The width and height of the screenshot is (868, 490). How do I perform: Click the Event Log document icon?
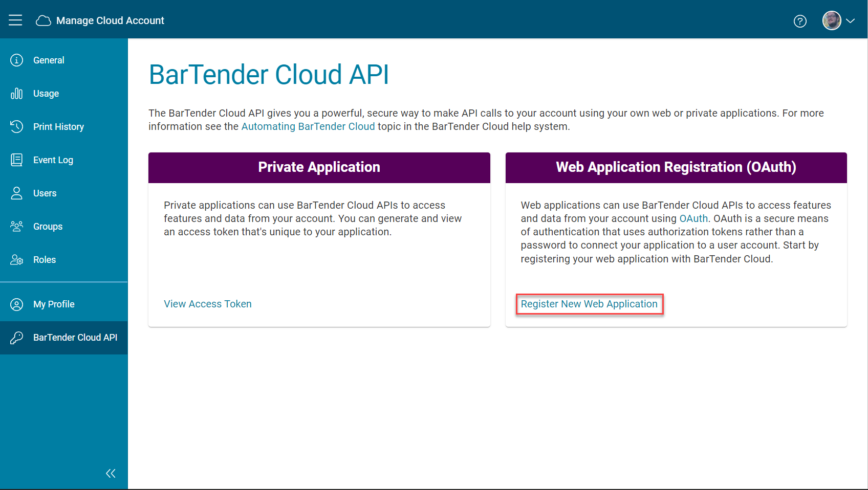[x=16, y=160]
